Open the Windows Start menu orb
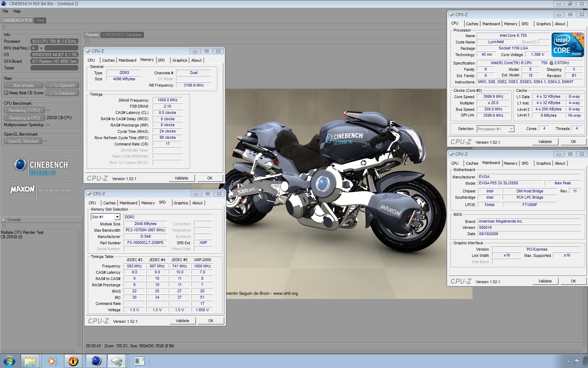Screen dimensions: 588x368 tap(9, 361)
